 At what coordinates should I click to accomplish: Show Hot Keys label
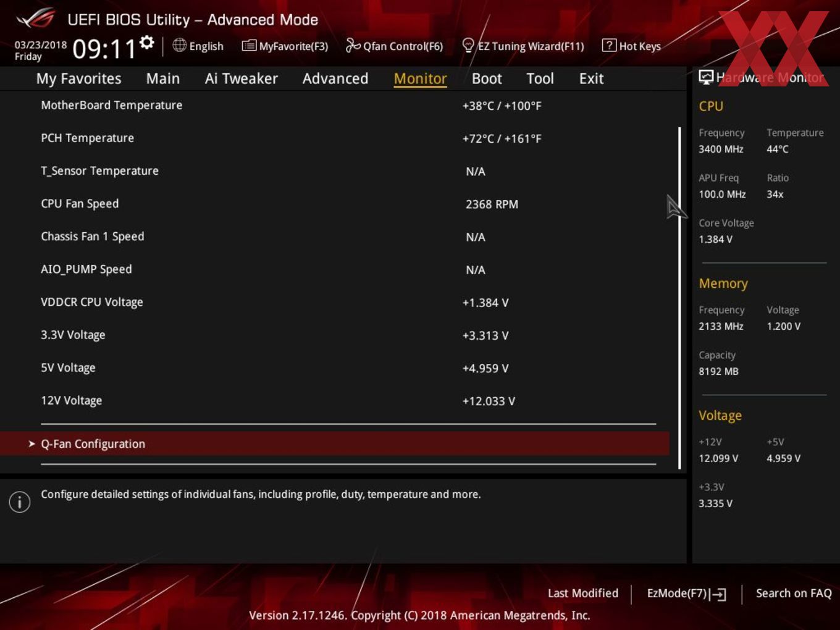click(x=640, y=46)
